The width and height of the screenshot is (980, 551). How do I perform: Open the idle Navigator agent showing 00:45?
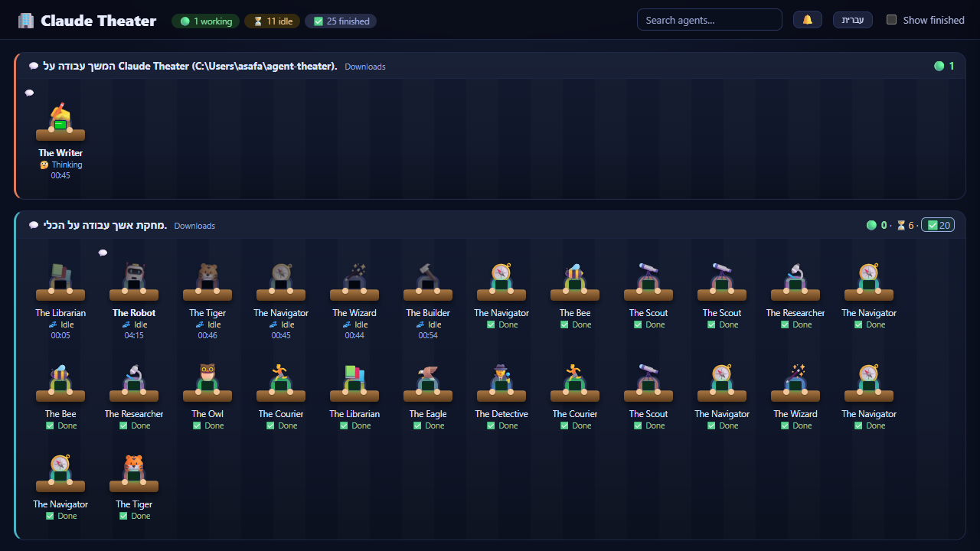[281, 282]
